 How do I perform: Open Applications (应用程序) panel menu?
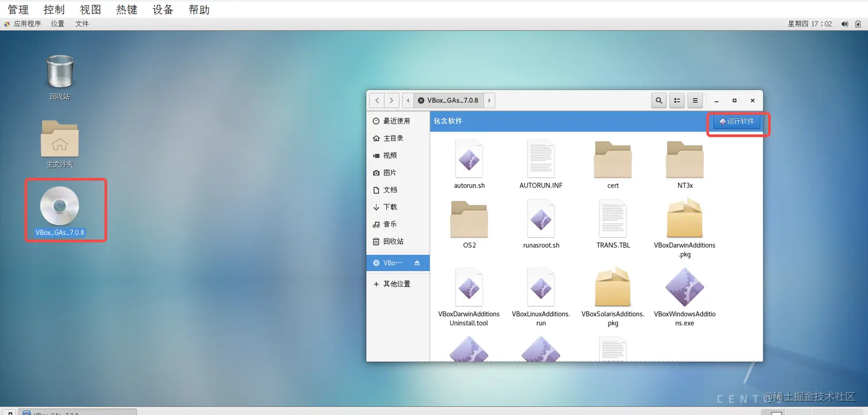tap(23, 24)
